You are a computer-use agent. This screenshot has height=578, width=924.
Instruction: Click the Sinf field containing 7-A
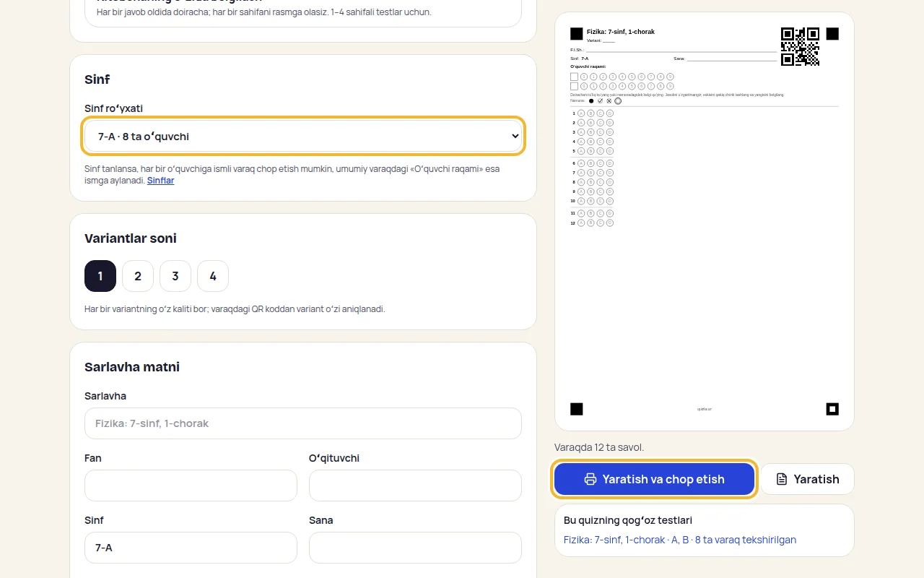(x=191, y=548)
